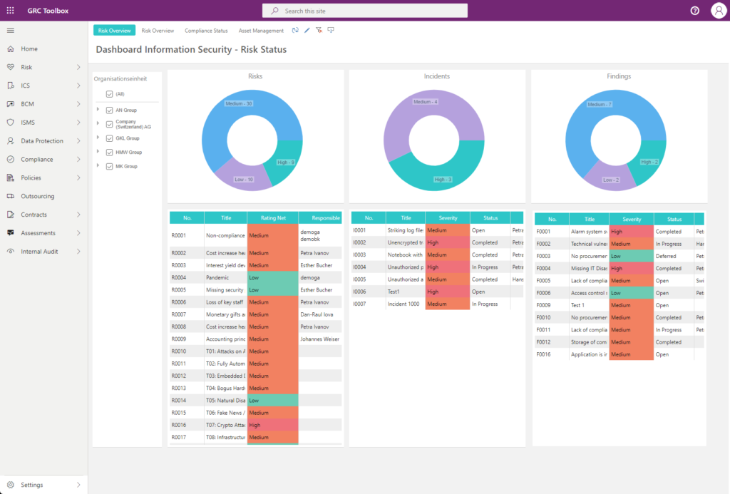
Task: Collapse the sidebar with hamburger icon
Action: pos(10,31)
